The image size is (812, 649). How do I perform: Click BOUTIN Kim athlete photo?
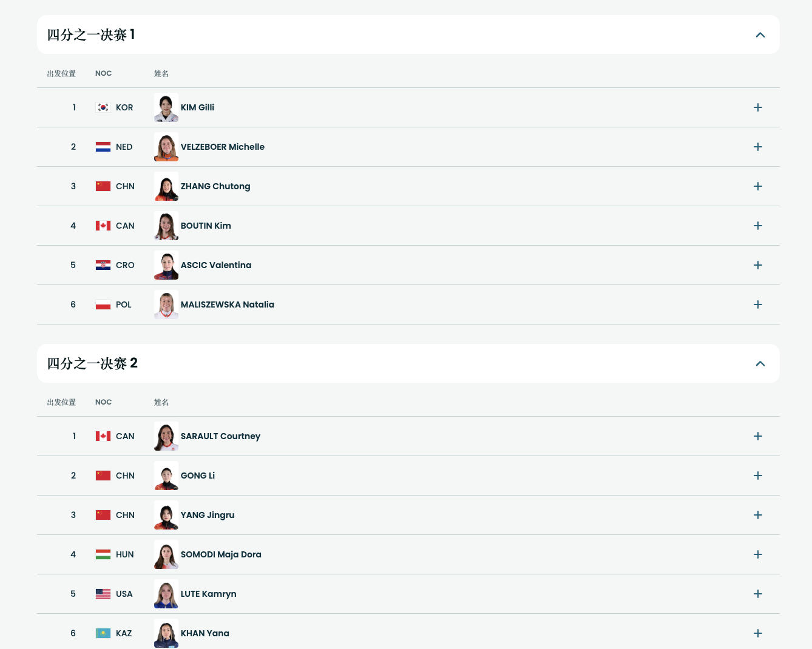(x=166, y=226)
